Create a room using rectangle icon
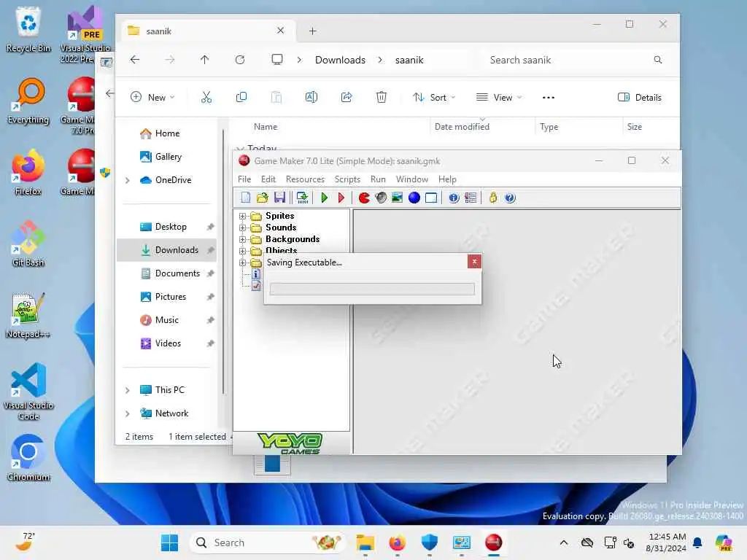Viewport: 747px width, 560px height. (x=431, y=198)
